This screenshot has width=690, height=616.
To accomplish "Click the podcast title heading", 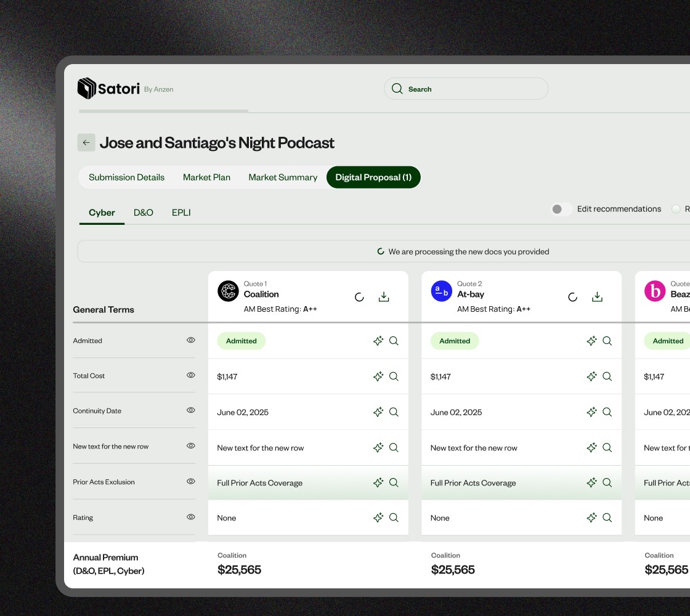I will coord(217,143).
